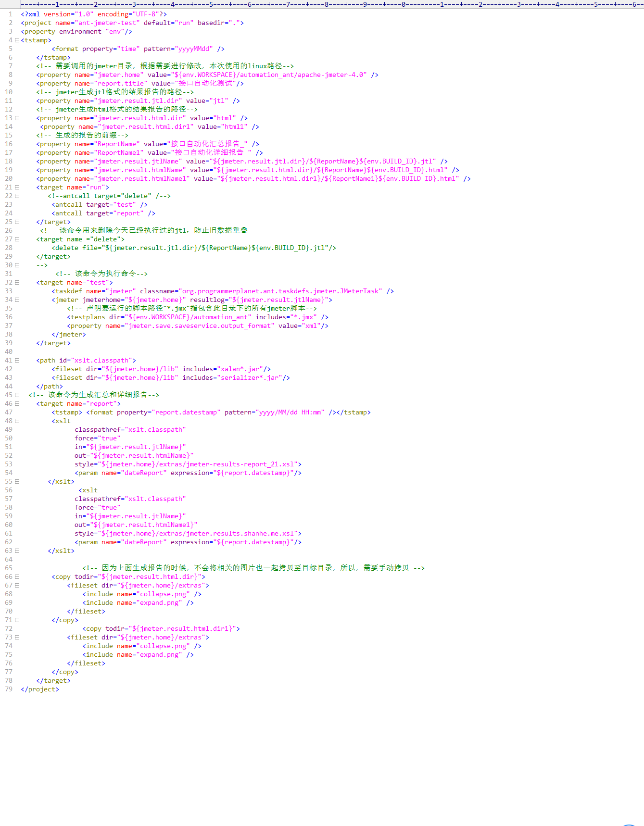Click the property name "jmeter.result.jtlName"
The height and width of the screenshot is (826, 644).
pos(138,162)
